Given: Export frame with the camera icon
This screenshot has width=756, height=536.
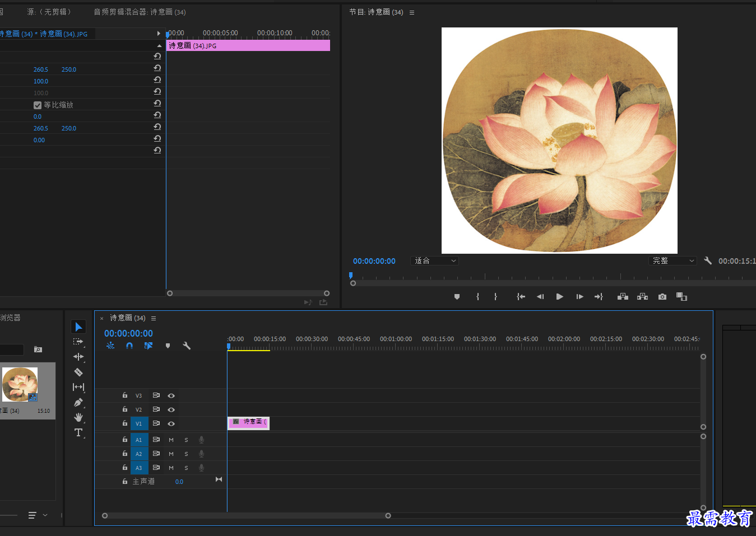Looking at the screenshot, I should pos(662,297).
